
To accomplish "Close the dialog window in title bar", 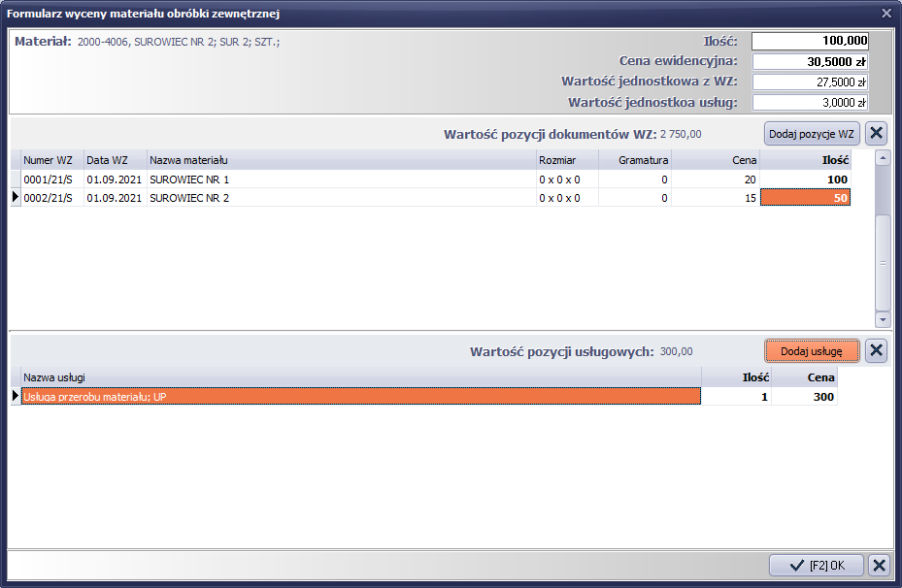I will 885,13.
